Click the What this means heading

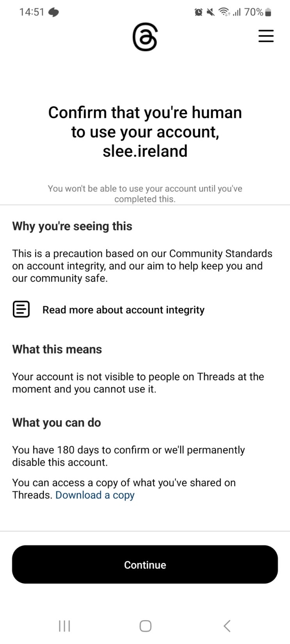click(x=57, y=349)
